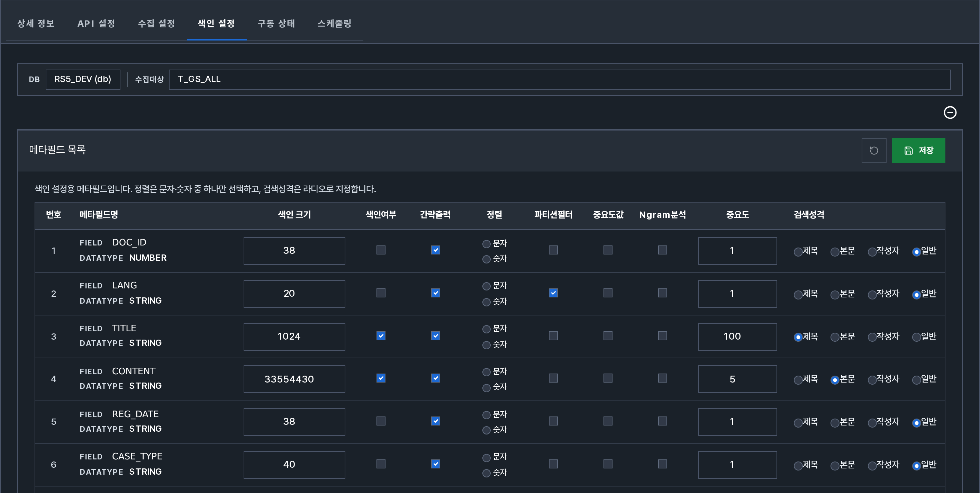
Task: Edit index size 1024 for TITLE
Action: 294,337
